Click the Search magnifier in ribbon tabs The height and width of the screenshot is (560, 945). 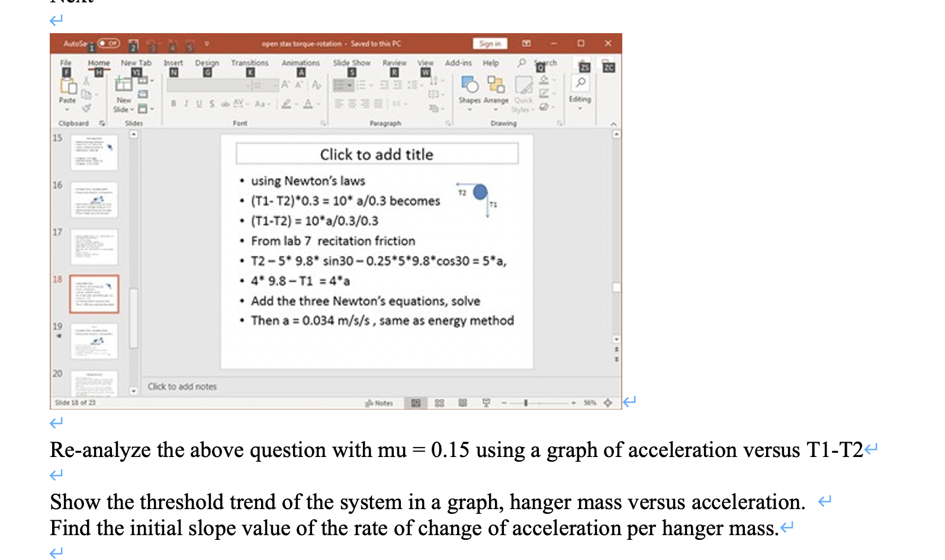click(x=522, y=63)
